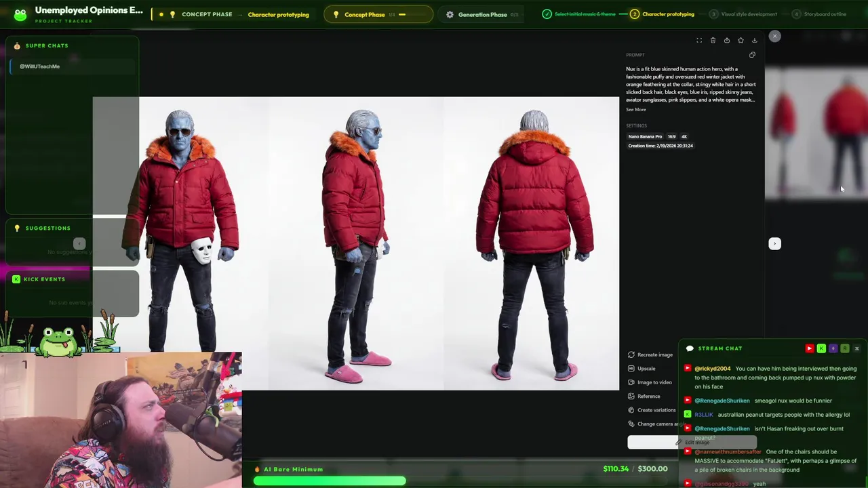Viewport: 868px width, 488px height.
Task: Toggle Kick filter in Stream Chat
Action: coord(821,348)
